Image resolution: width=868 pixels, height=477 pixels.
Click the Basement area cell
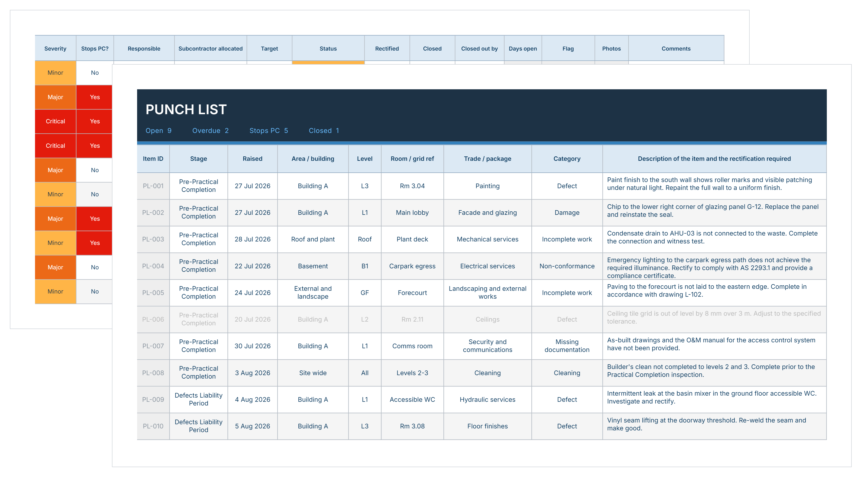pyautogui.click(x=313, y=266)
